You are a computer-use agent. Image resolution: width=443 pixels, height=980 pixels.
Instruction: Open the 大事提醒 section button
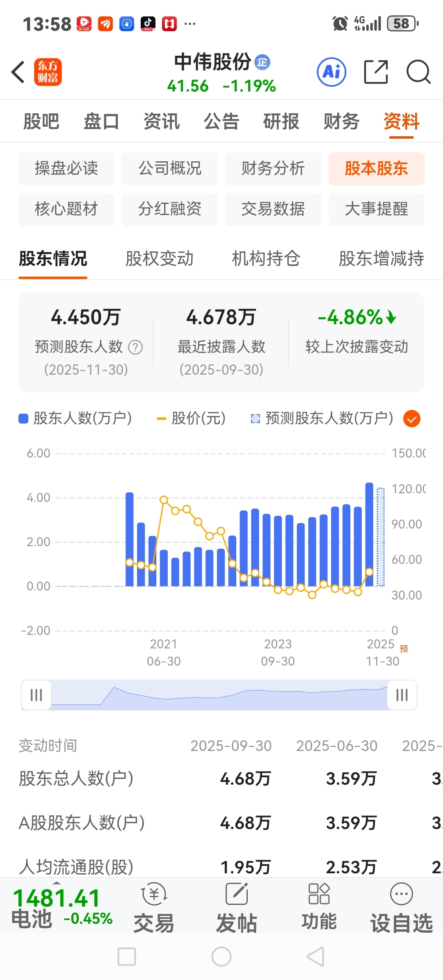click(377, 209)
